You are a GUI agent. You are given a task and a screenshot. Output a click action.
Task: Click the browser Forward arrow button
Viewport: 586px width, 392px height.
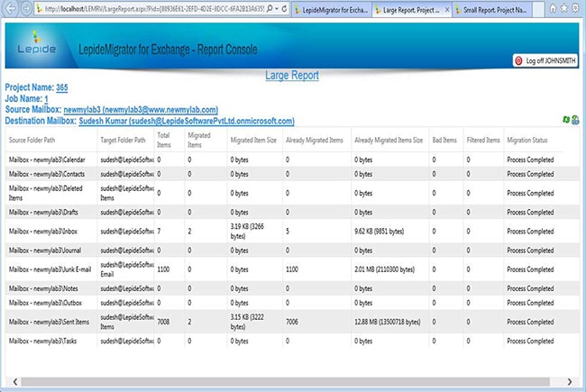tap(26, 9)
